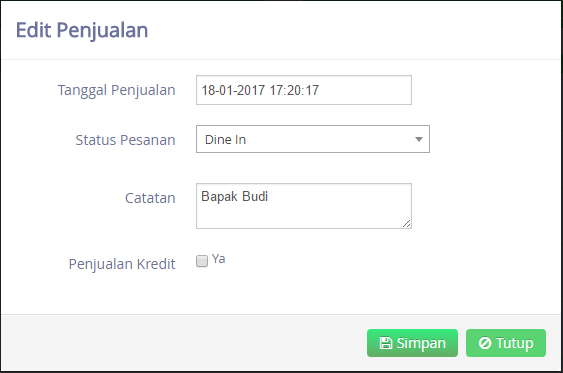
Task: Click the Ya checkbox label
Action: pos(218,259)
